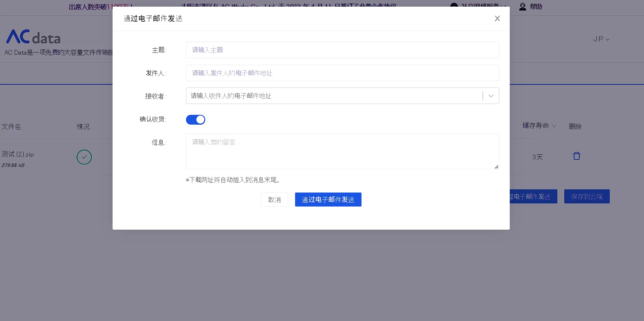
Task: Click the 取消 button
Action: tap(274, 200)
